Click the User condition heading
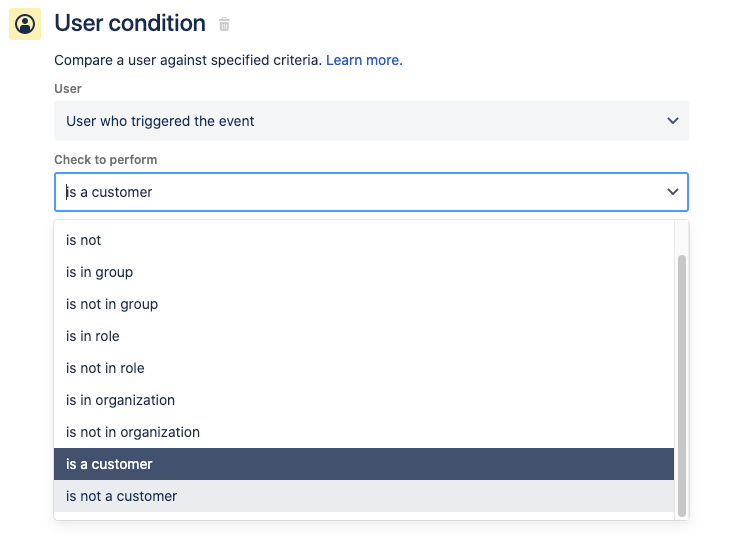741x552 pixels. click(130, 24)
